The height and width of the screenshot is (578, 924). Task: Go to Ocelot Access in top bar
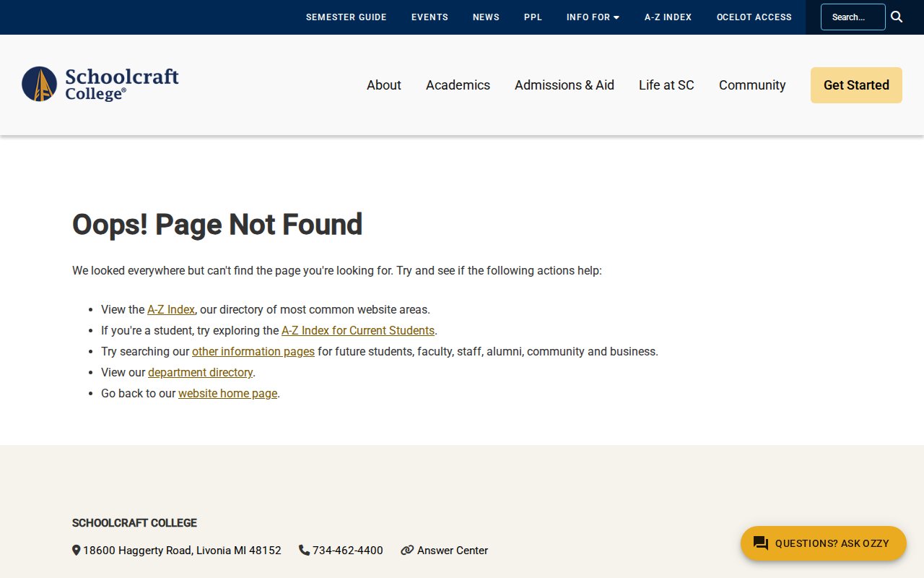pyautogui.click(x=754, y=17)
